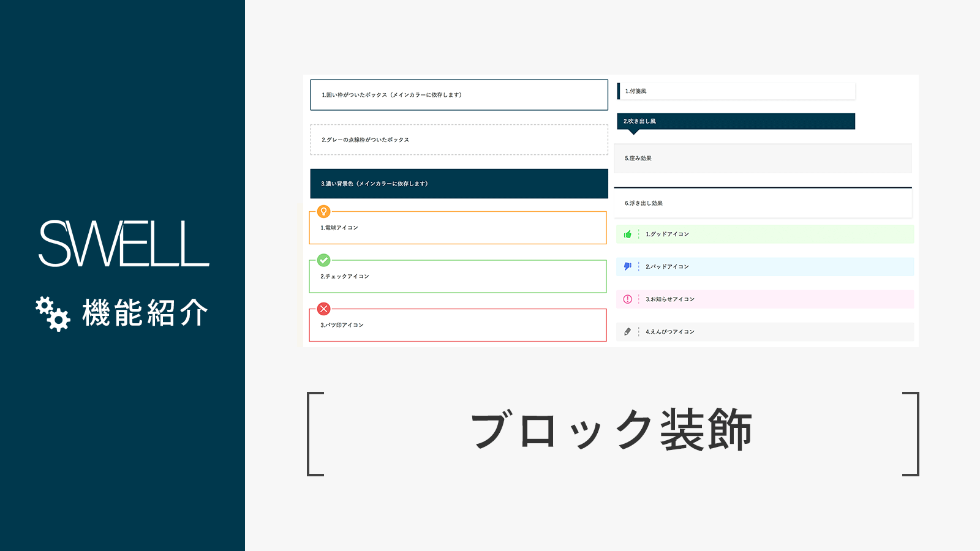Click the 1.電球アイコン label
The image size is (980, 551).
coord(339,228)
